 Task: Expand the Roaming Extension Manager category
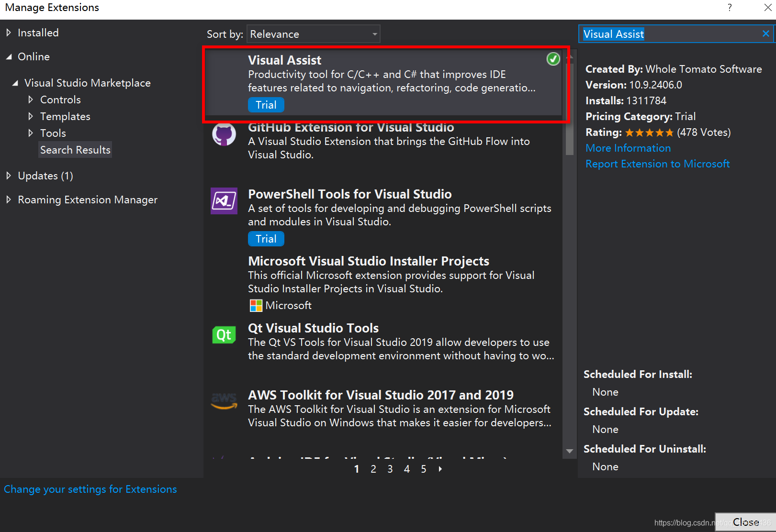point(9,199)
